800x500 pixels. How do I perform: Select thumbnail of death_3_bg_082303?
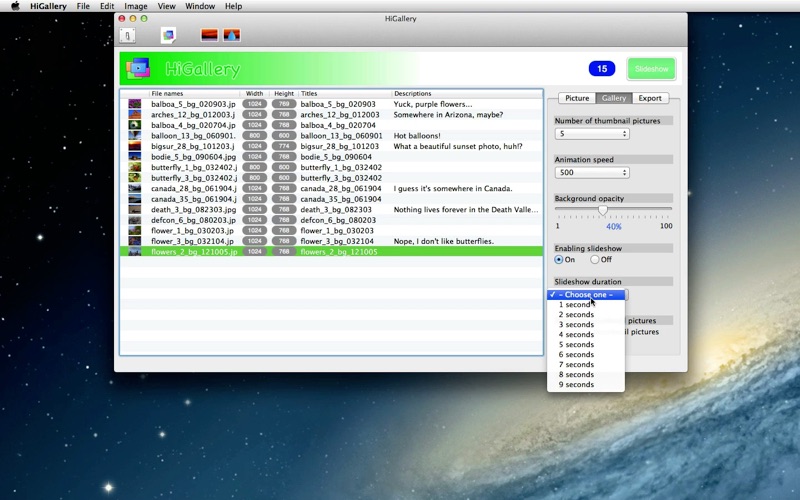[135, 210]
